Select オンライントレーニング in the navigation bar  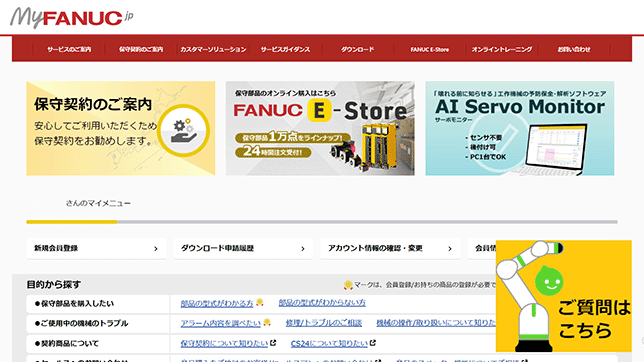502,49
